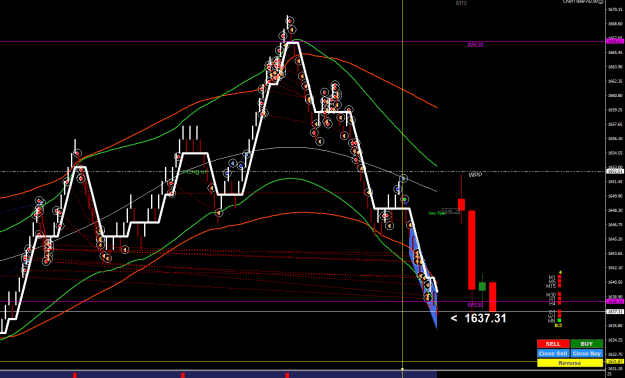The width and height of the screenshot is (625, 378).
Task: Click the red SELL button
Action: [553, 344]
